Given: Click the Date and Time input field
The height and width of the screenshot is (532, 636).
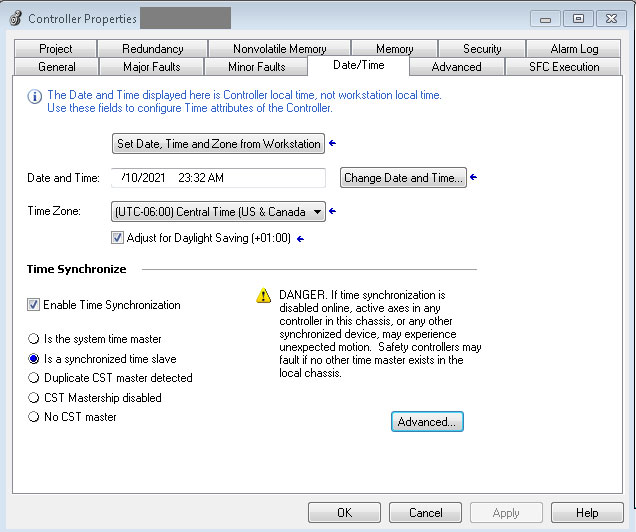Looking at the screenshot, I should click(x=218, y=178).
